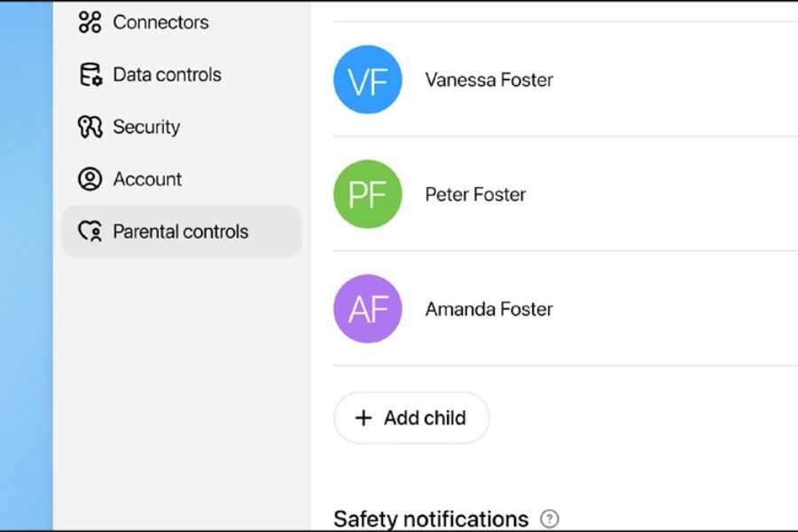Open the Account settings section
The height and width of the screenshot is (532, 798).
pyautogui.click(x=147, y=179)
